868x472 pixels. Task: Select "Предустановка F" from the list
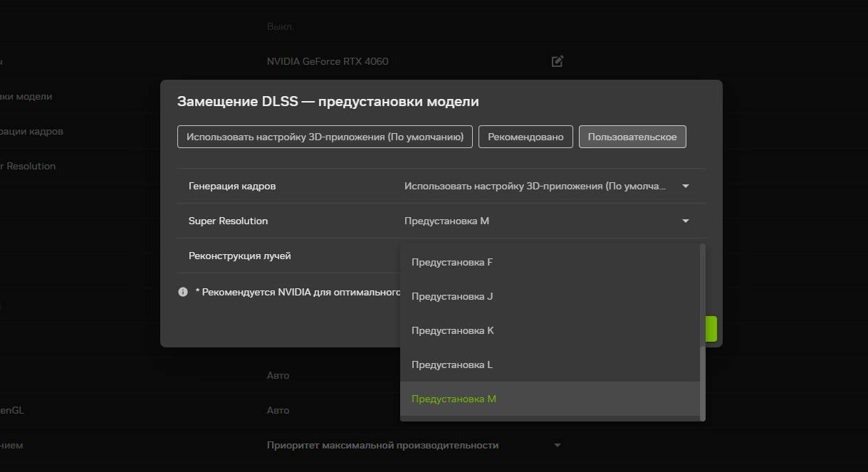[x=451, y=262]
